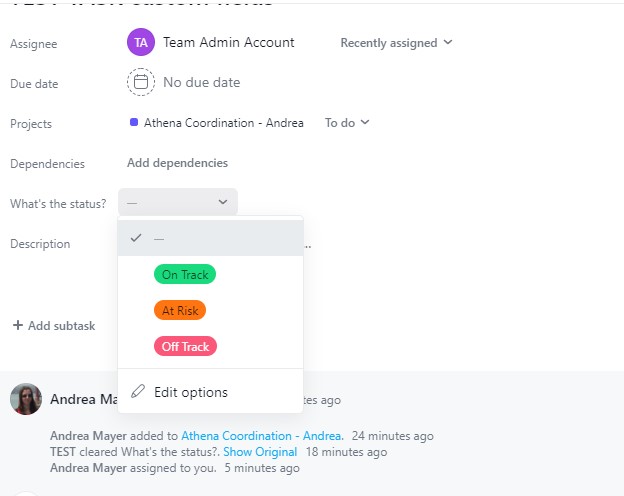Click the Team Admin Account assignee name
The height and width of the screenshot is (496, 624).
click(x=229, y=43)
